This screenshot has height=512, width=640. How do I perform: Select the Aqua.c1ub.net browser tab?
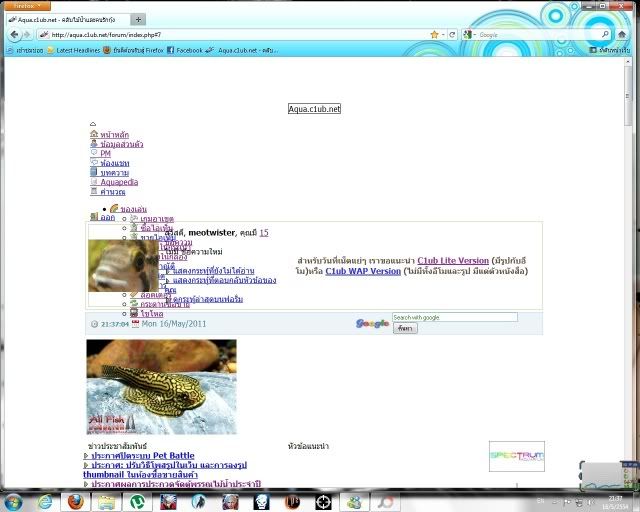click(68, 19)
